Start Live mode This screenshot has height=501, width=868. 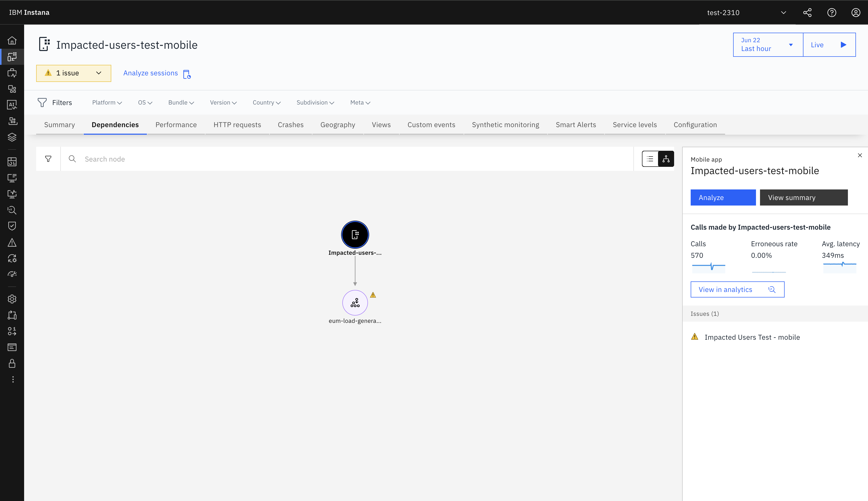(x=829, y=45)
